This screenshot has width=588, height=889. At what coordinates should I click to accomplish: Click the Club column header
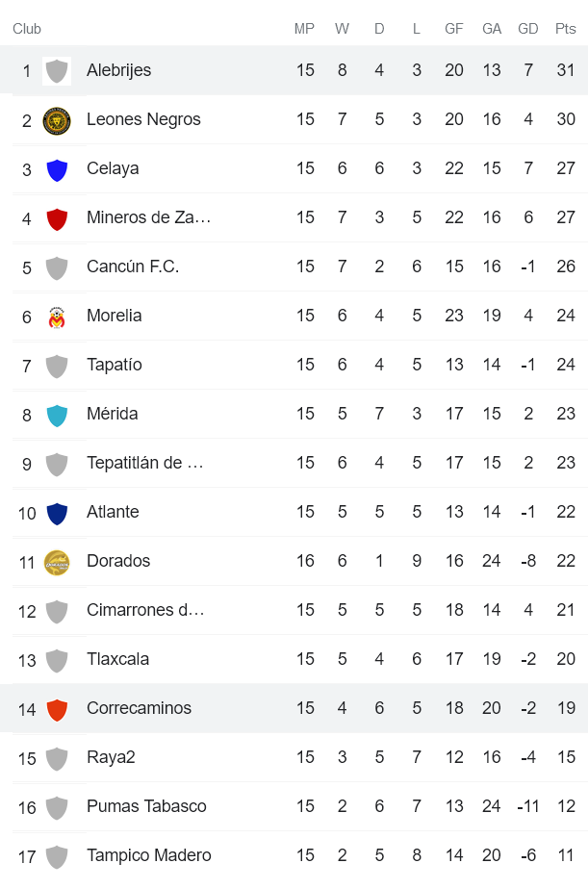27,29
